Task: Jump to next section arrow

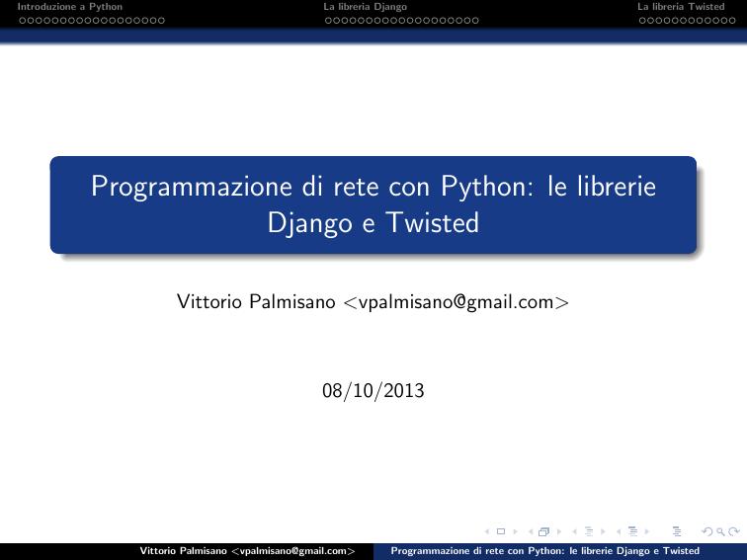Action: [x=647, y=531]
